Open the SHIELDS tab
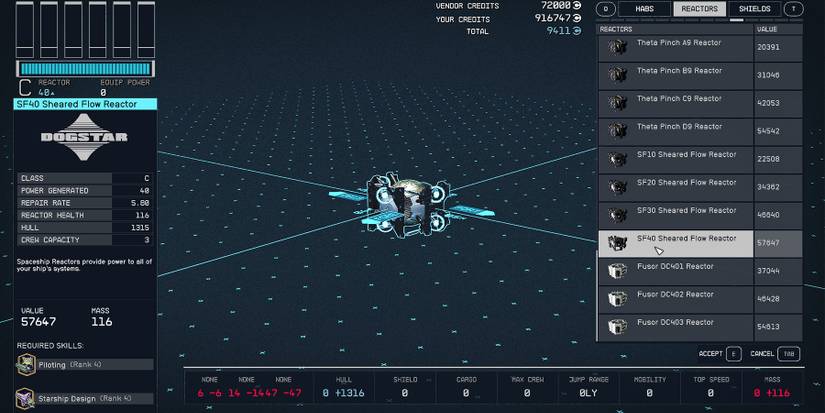The image size is (825, 413). tap(755, 9)
